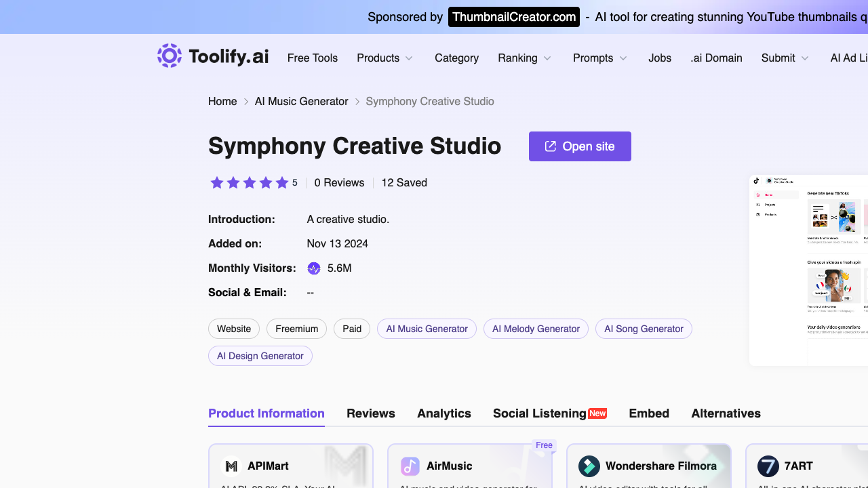Open the AI Melody Generator tag
868x488 pixels.
(536, 329)
